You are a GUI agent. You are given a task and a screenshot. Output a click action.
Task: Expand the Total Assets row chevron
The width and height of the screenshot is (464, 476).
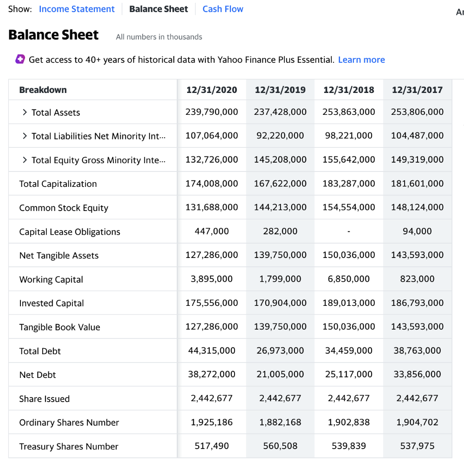[25, 112]
